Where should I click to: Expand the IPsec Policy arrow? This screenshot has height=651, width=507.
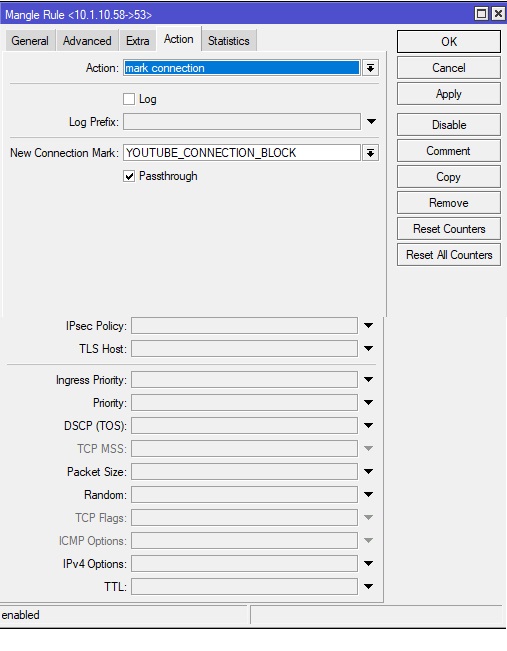tap(368, 326)
